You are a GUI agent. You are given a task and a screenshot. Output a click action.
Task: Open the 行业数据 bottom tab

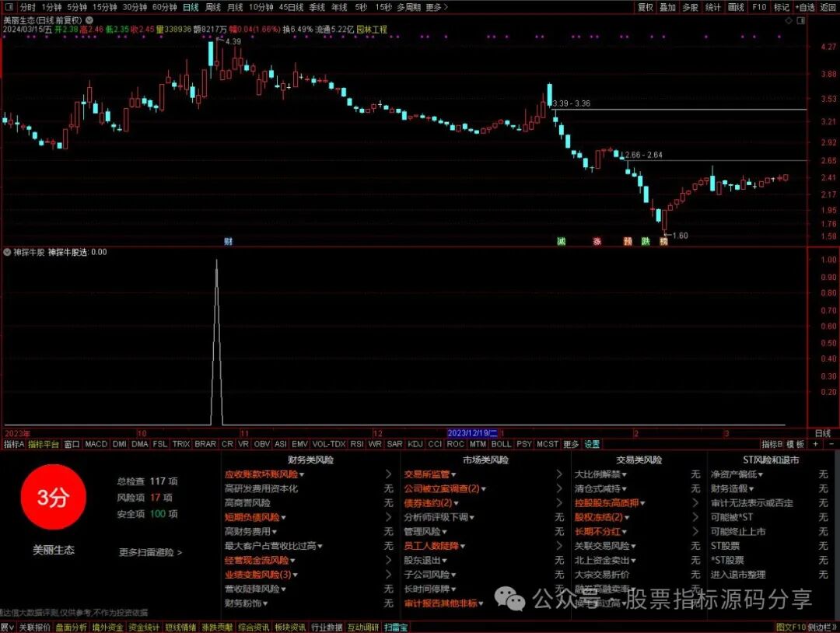[326, 627]
